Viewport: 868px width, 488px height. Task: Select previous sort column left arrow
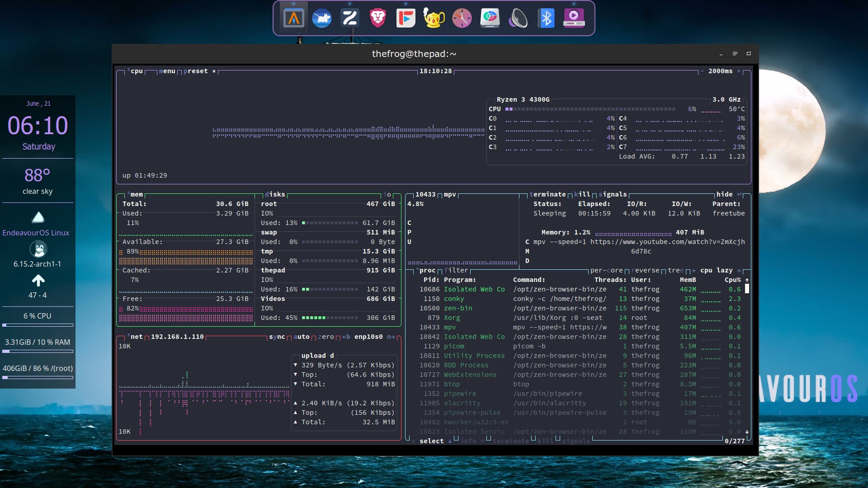[694, 270]
